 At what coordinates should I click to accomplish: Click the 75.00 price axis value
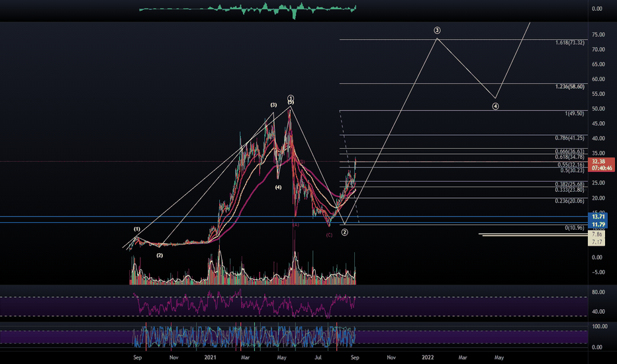click(598, 34)
